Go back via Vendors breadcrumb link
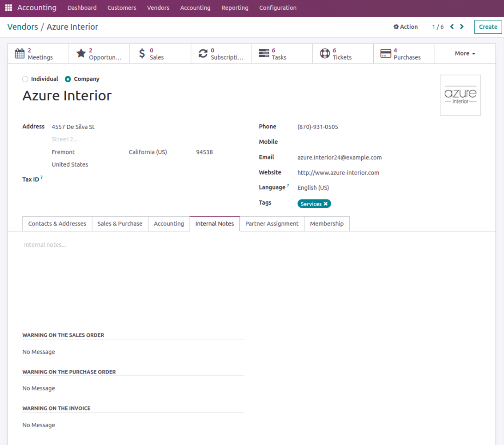 (x=23, y=27)
